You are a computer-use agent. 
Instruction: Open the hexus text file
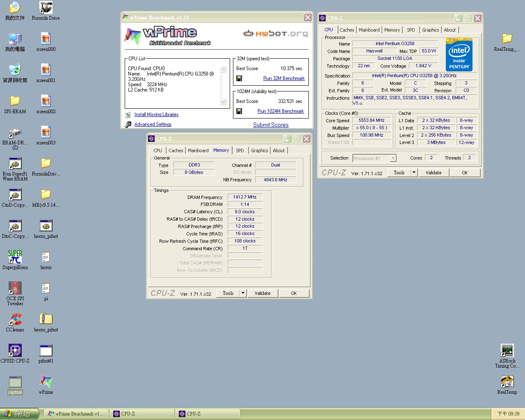46,260
